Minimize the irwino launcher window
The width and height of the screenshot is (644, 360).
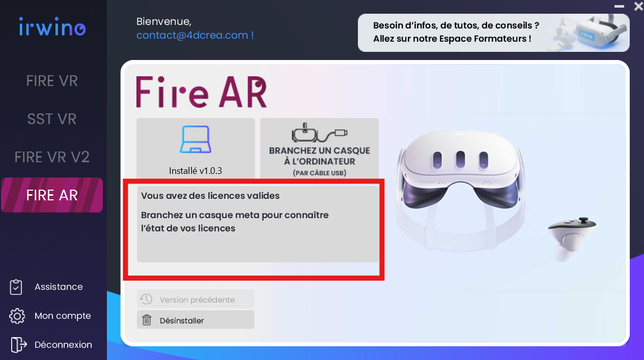click(x=619, y=7)
